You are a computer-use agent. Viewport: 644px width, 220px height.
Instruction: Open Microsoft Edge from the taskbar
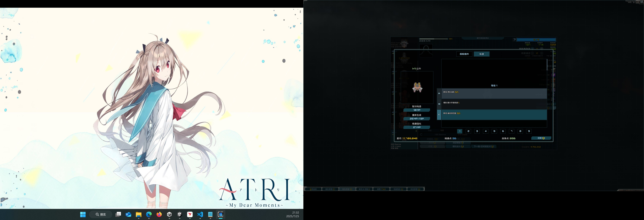[149, 214]
